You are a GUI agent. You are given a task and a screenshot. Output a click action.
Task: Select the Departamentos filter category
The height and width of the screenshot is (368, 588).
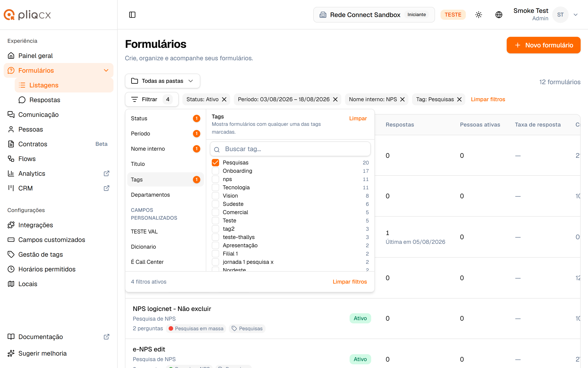point(165,195)
